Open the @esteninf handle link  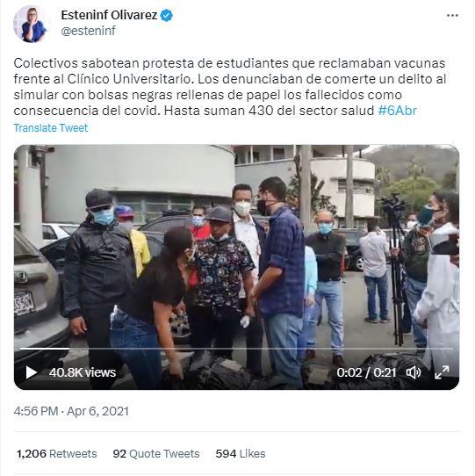88,31
